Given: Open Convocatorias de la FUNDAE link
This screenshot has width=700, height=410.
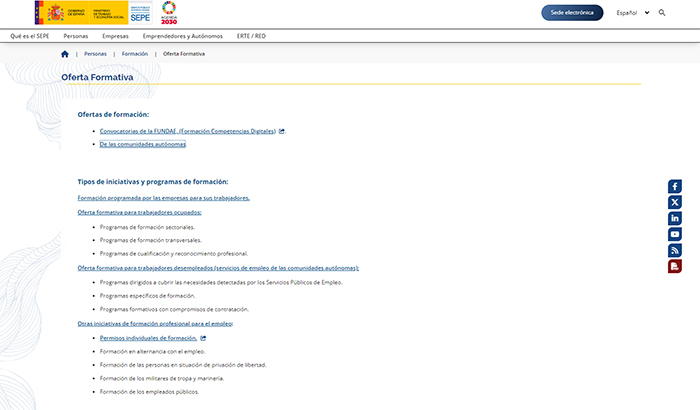Looking at the screenshot, I should coord(187,131).
